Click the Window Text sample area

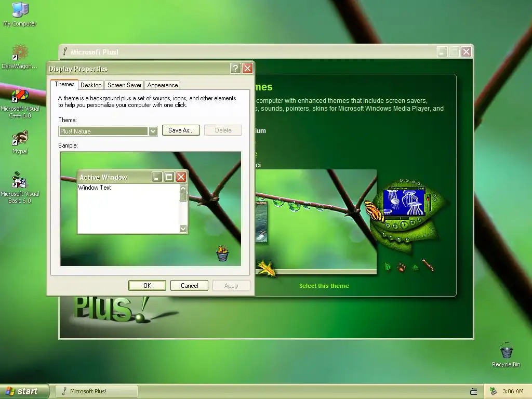pyautogui.click(x=129, y=209)
